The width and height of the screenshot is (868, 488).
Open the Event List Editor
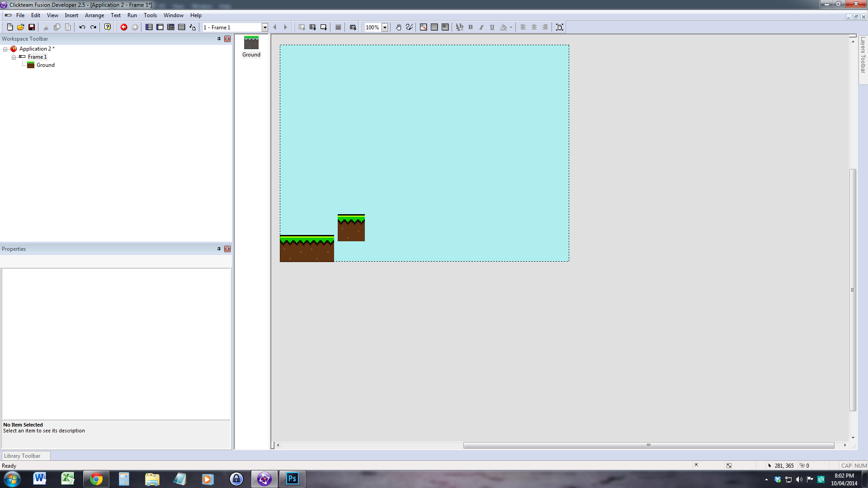[x=181, y=27]
